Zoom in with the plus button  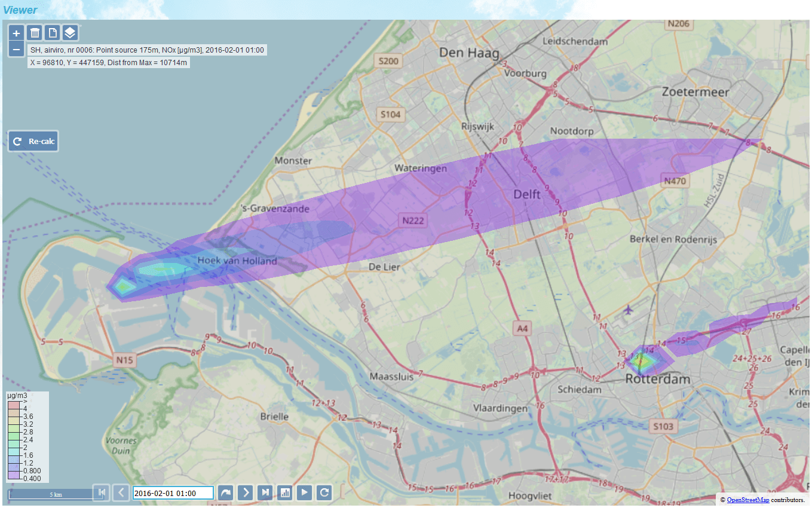click(16, 33)
